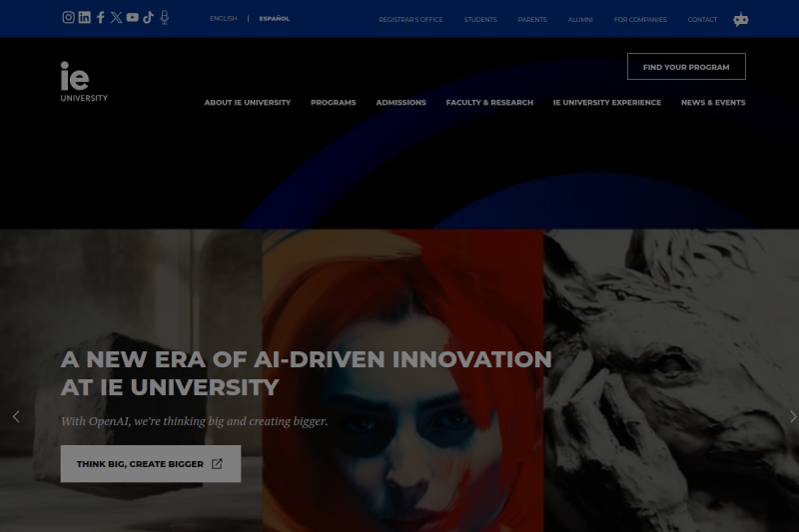Open the Admissions menu
The width and height of the screenshot is (799, 532).
pyautogui.click(x=401, y=103)
